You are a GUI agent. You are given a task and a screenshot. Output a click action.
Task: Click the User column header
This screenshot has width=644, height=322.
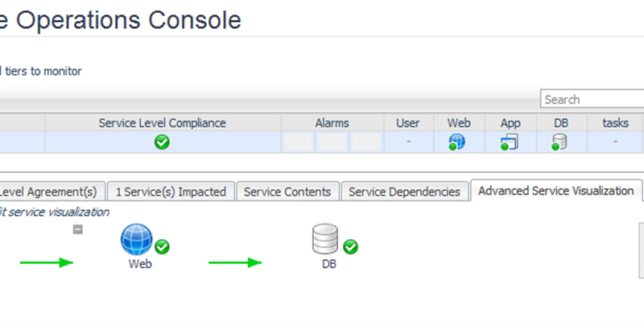[x=408, y=123]
